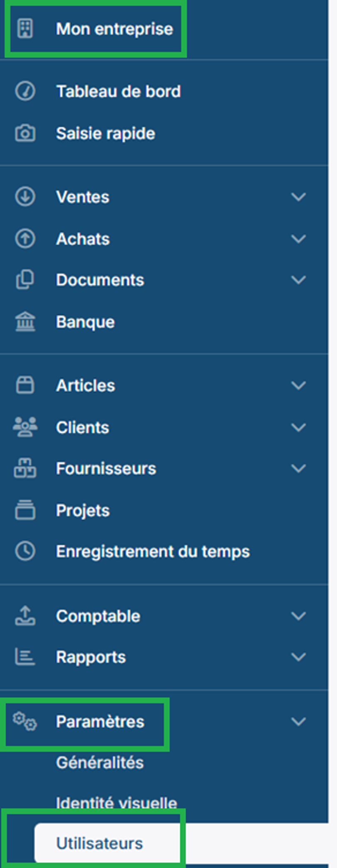Select the Tableau de bord dashboard icon
Image resolution: width=337 pixels, height=868 pixels.
25,91
